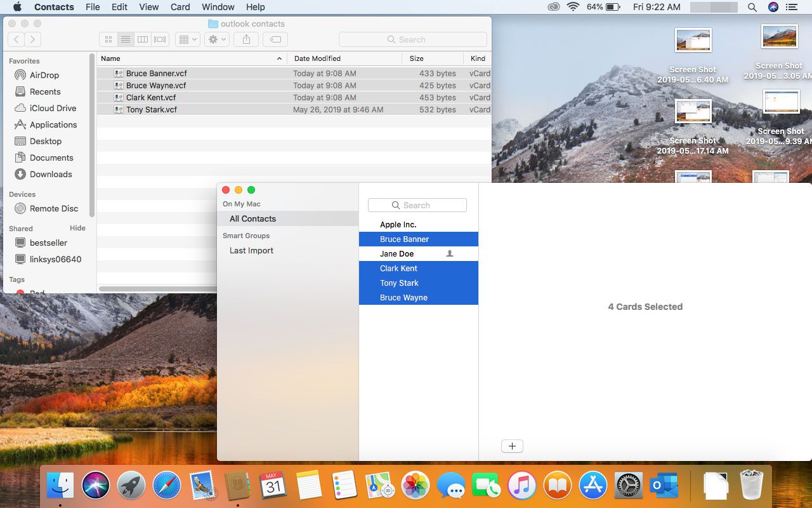Image resolution: width=812 pixels, height=508 pixels.
Task: Open the File menu
Action: (x=93, y=7)
